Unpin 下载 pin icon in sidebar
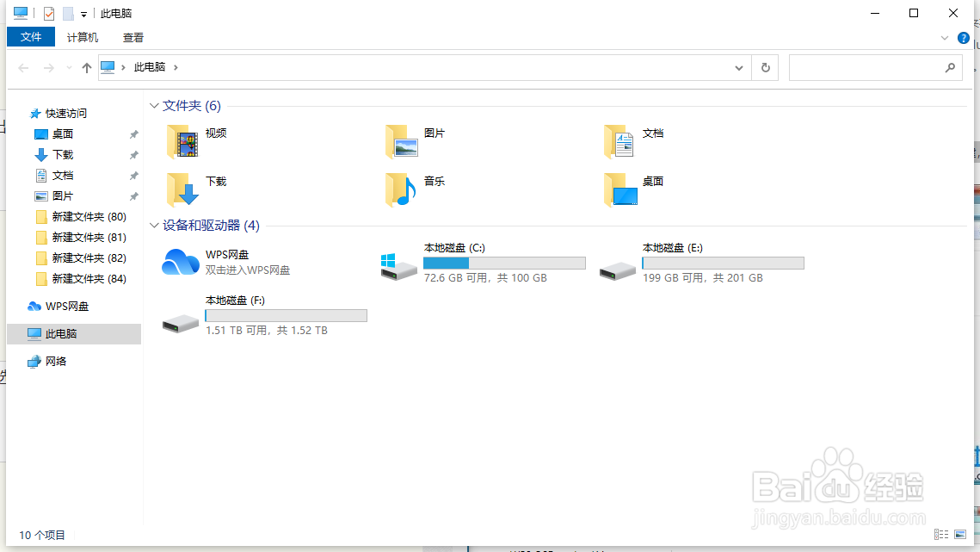 133,155
